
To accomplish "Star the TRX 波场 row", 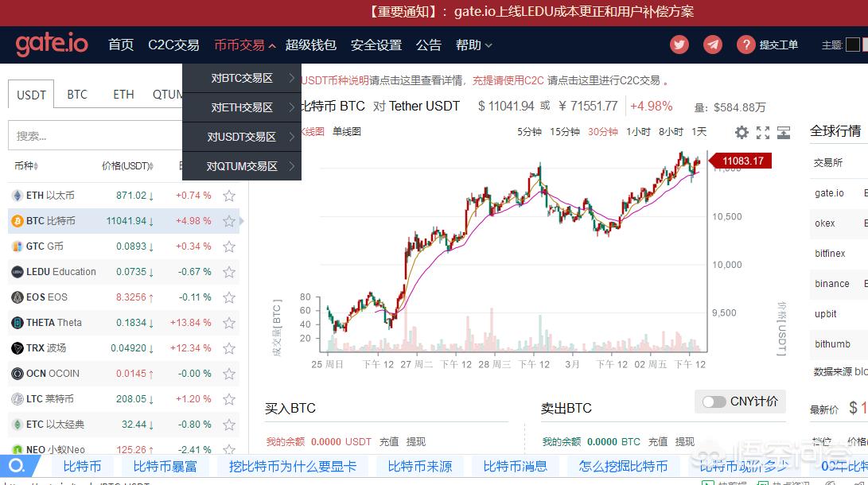I will pyautogui.click(x=229, y=348).
